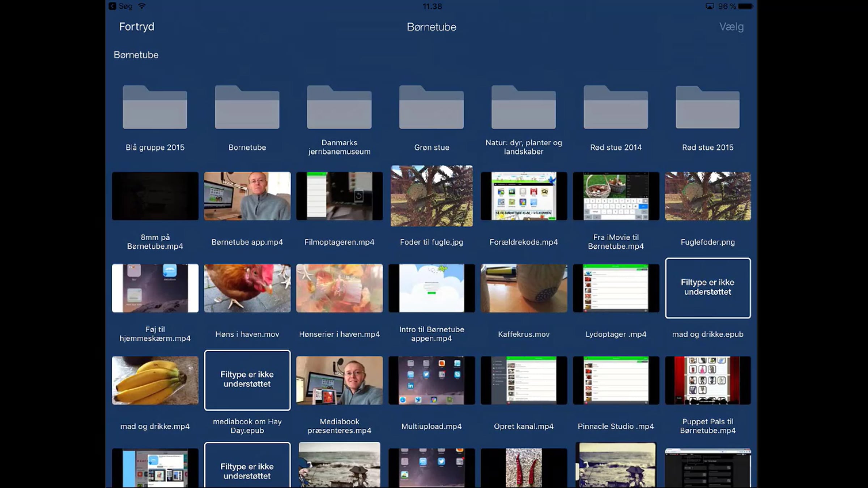The height and width of the screenshot is (488, 868).
Task: Click the Lydoptager .mp4 file name
Action: [616, 334]
